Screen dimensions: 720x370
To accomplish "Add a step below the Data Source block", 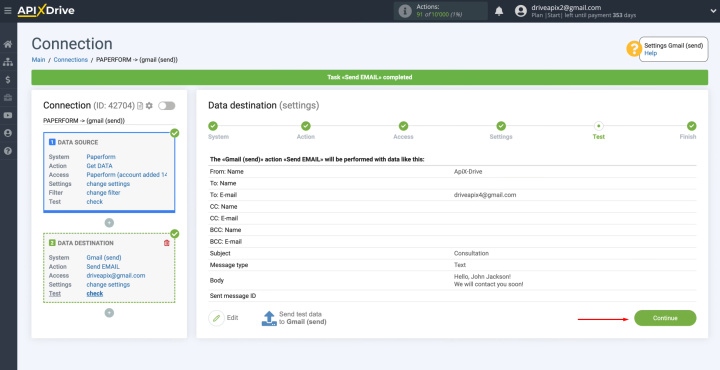I will pyautogui.click(x=109, y=223).
